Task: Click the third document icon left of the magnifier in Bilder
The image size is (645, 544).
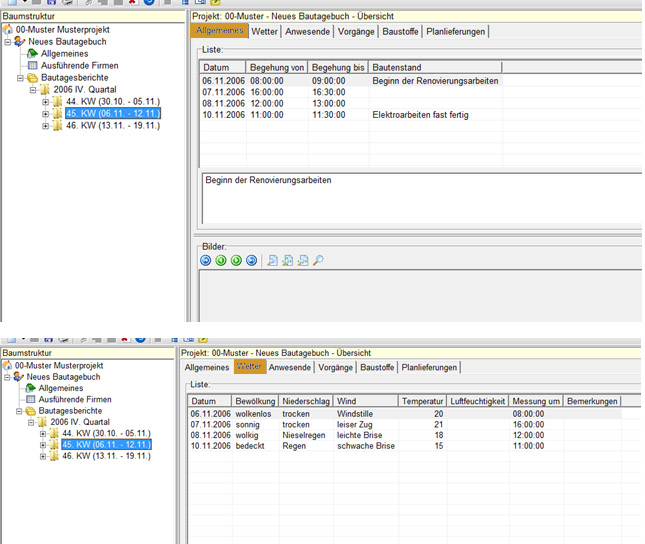Action: coord(302,260)
